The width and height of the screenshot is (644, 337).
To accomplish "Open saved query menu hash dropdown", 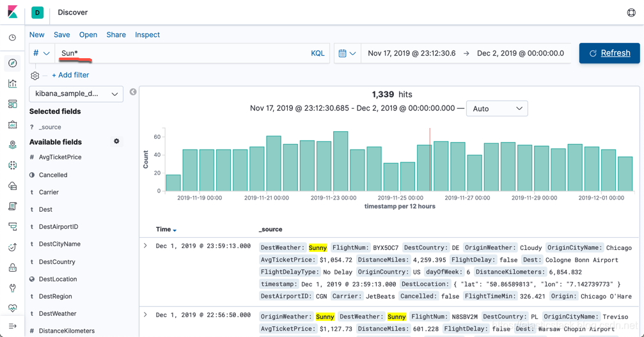I will pos(42,53).
